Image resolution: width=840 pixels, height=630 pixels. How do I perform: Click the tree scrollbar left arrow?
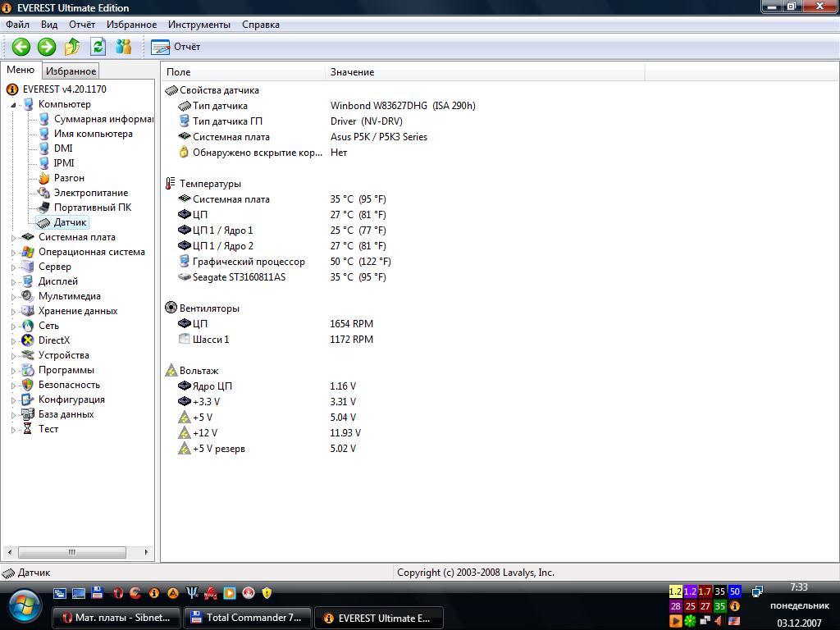pyautogui.click(x=9, y=552)
